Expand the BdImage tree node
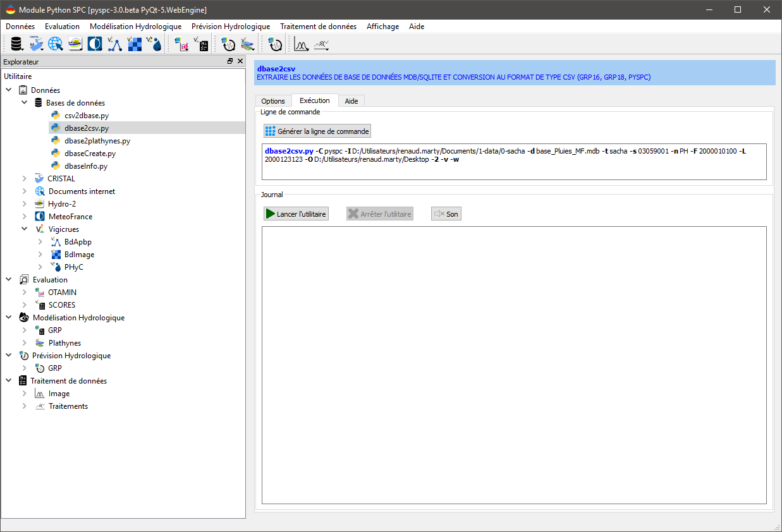Screen dimensions: 782x532 [x=40, y=255]
